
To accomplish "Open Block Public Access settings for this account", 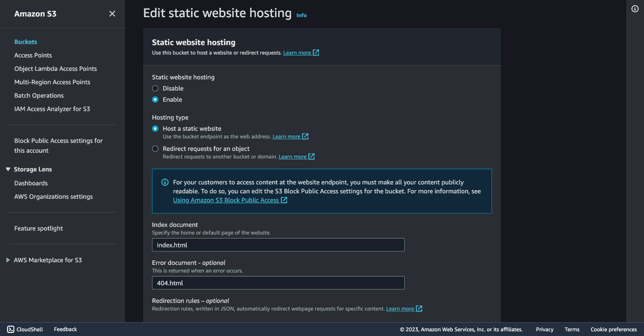I will tap(59, 146).
